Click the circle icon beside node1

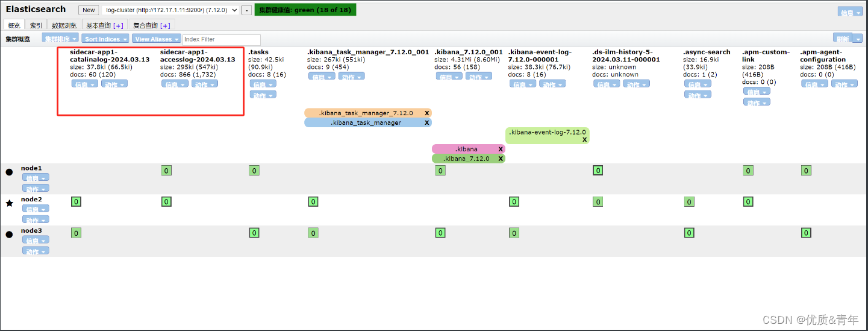(9, 172)
